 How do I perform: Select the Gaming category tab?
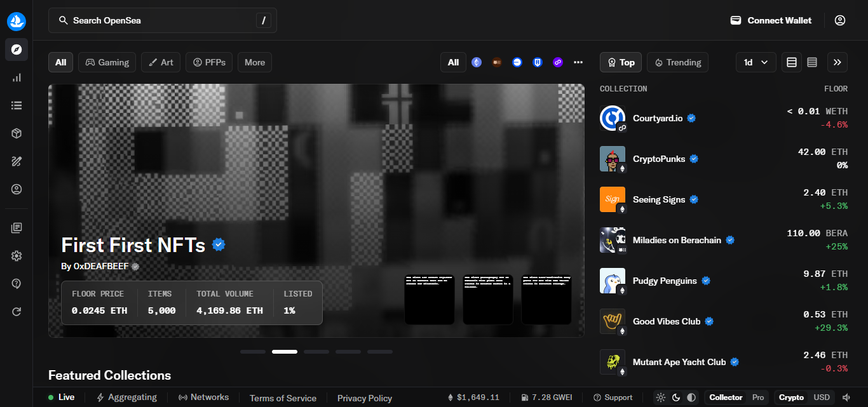(x=107, y=62)
